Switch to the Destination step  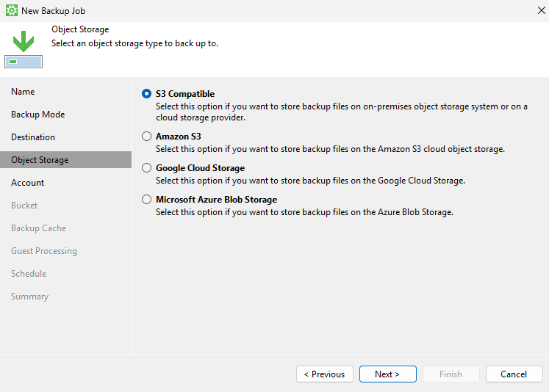(x=33, y=137)
